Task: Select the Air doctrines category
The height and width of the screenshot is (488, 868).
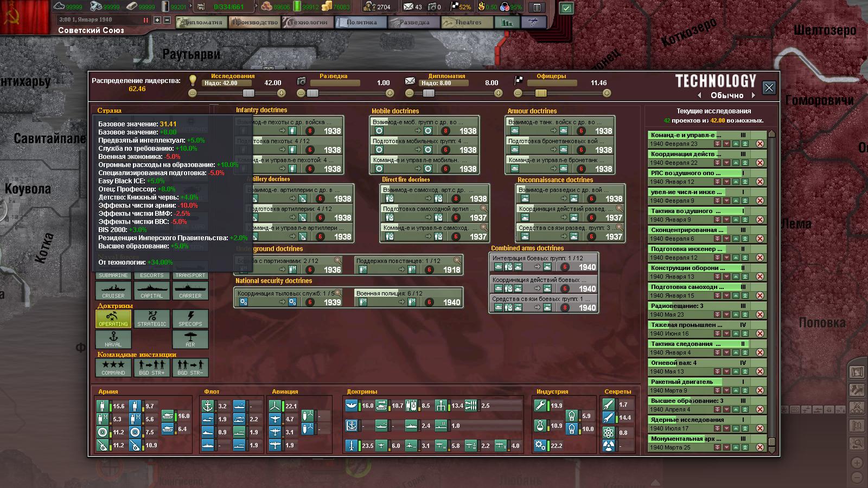Action: pyautogui.click(x=190, y=339)
